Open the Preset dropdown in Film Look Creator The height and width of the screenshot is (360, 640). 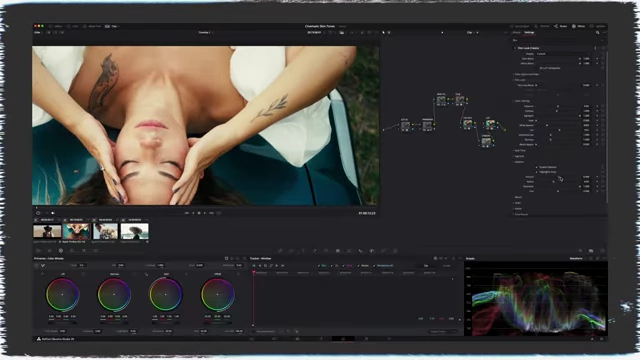click(x=562, y=53)
